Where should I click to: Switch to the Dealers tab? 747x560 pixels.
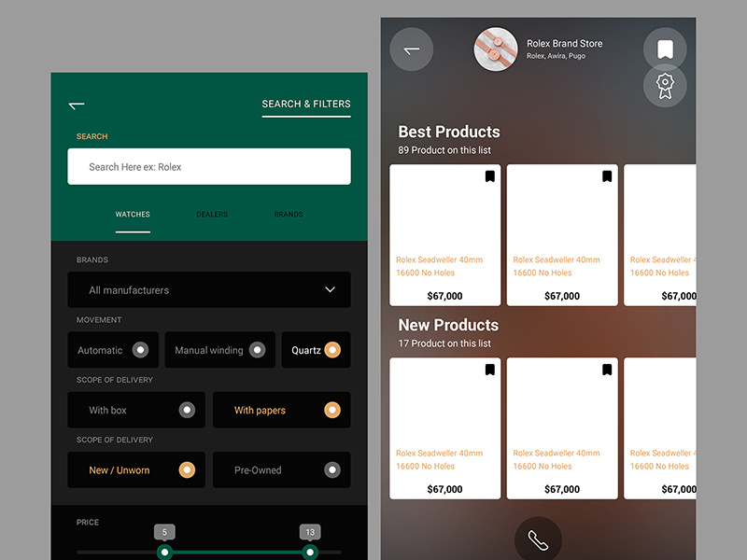click(212, 215)
